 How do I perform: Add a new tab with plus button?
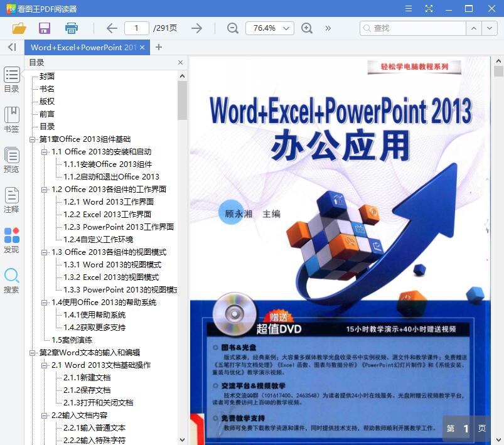click(158, 47)
